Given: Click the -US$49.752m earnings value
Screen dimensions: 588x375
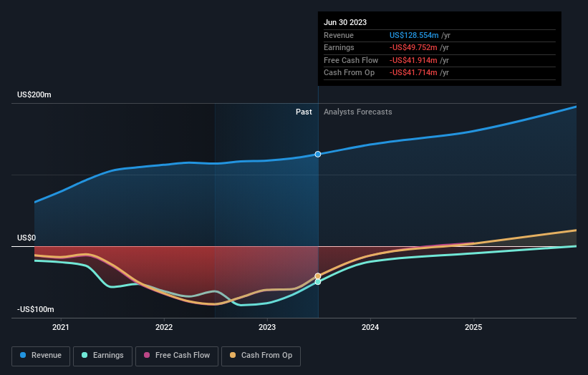Looking at the screenshot, I should tap(413, 47).
